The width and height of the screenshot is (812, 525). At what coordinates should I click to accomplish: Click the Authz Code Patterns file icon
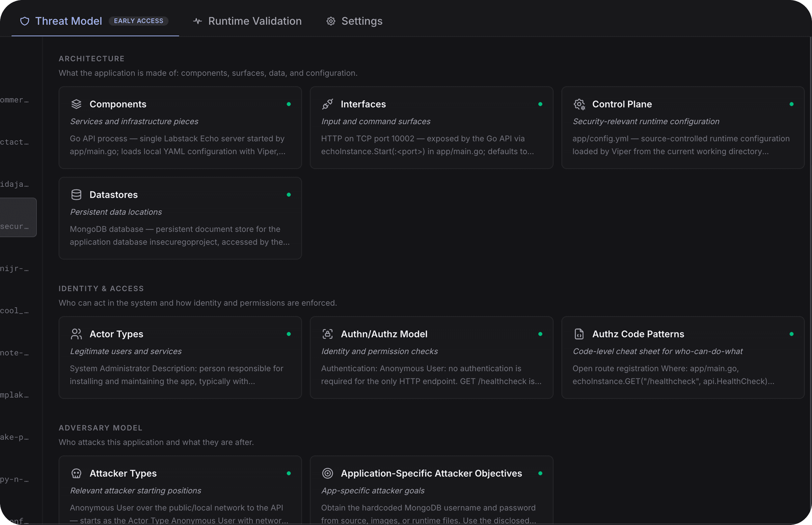click(579, 334)
